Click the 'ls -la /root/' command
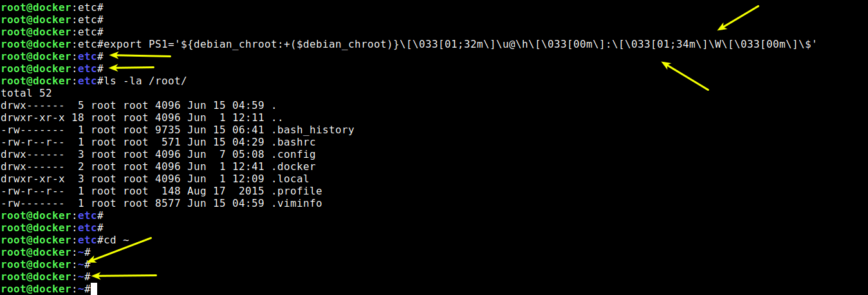Image resolution: width=868 pixels, height=295 pixels. pos(145,81)
